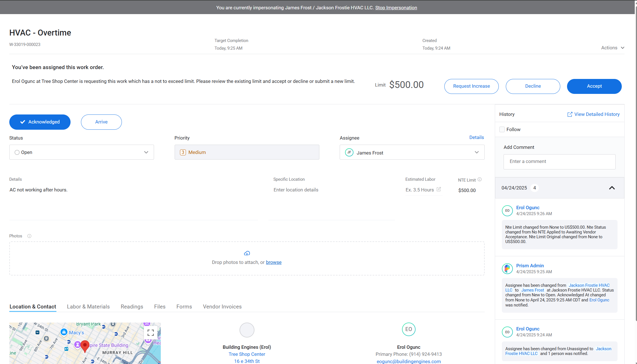
Task: Open the Status dropdown showing Open
Action: click(82, 152)
